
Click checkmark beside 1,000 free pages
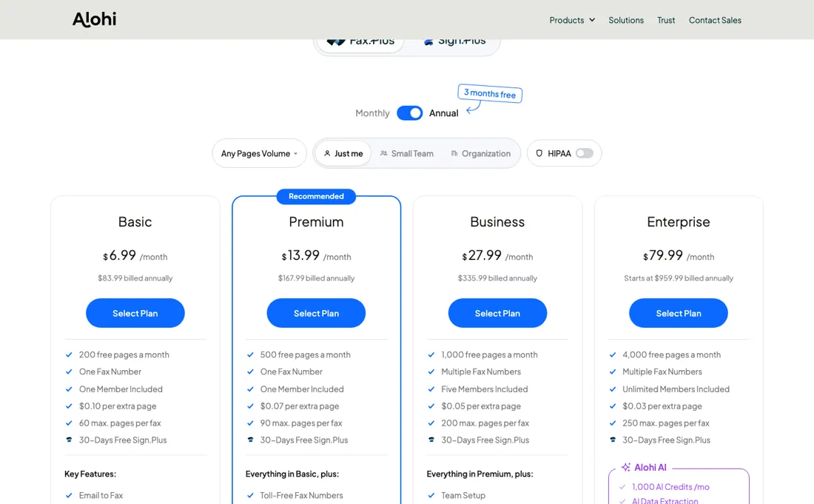tap(431, 355)
